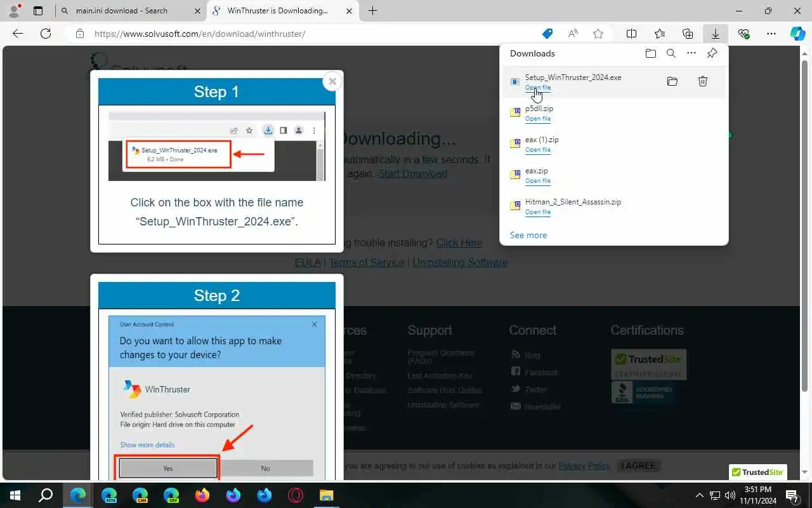Click the TrustedSite Certified Secure badge
The image size is (812, 508).
coord(648,364)
